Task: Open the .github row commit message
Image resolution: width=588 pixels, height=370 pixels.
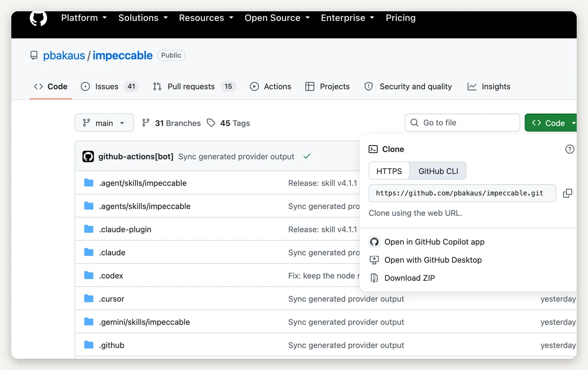Action: pyautogui.click(x=346, y=345)
